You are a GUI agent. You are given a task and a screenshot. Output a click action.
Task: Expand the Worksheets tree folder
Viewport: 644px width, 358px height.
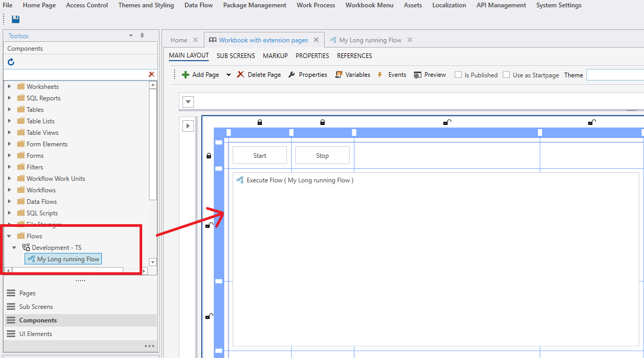(9, 86)
